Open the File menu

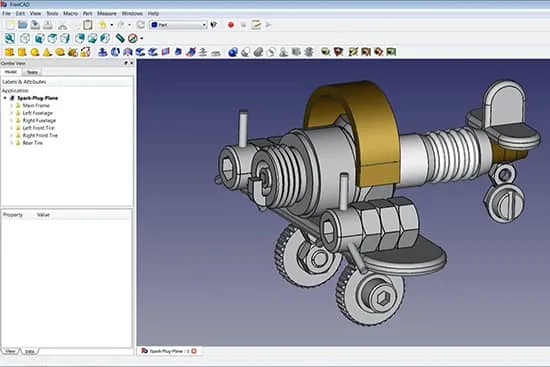[x=6, y=13]
